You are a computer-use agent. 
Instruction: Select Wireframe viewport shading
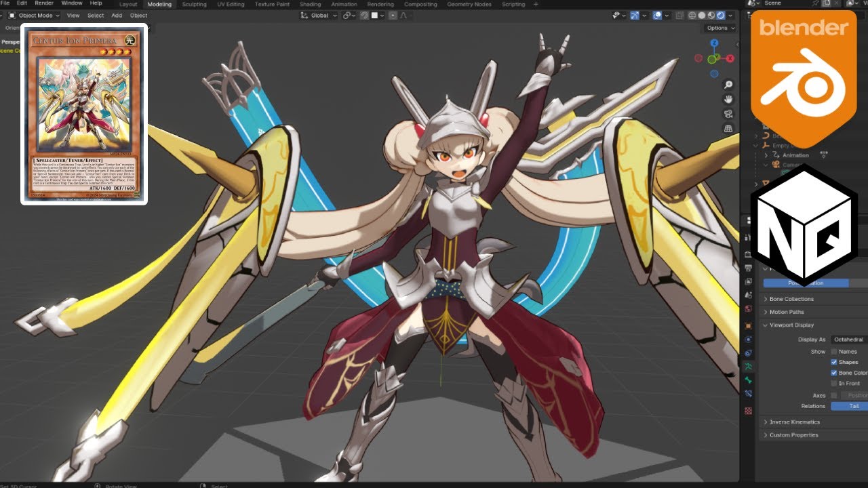[692, 15]
